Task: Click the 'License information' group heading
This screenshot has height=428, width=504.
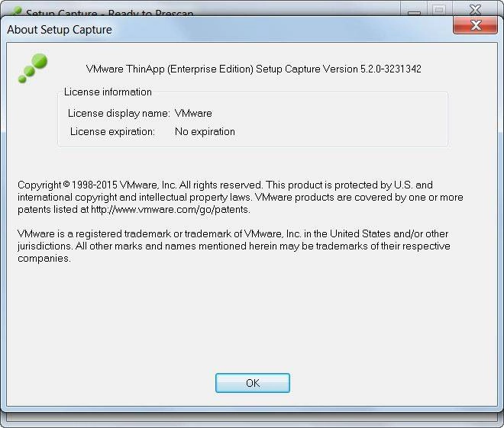Action: pos(108,92)
